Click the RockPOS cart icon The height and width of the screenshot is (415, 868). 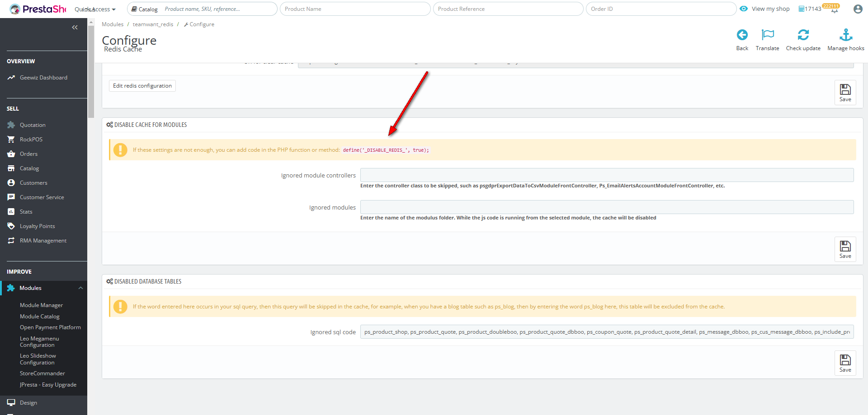tap(11, 140)
